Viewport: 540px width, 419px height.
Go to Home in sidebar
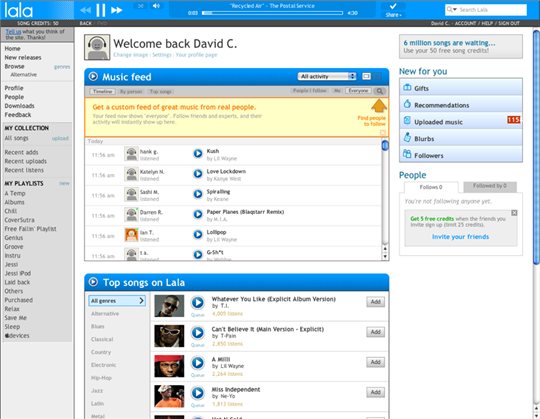click(x=12, y=49)
